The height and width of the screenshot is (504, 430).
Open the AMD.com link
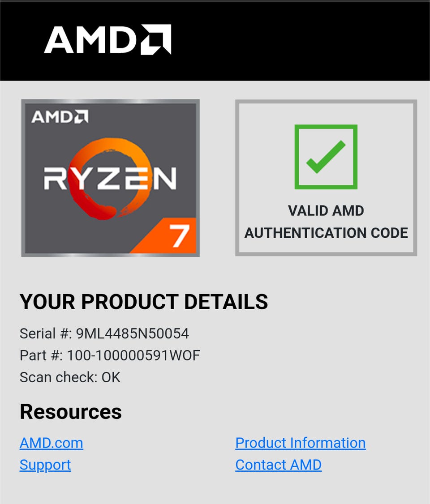[x=52, y=443]
